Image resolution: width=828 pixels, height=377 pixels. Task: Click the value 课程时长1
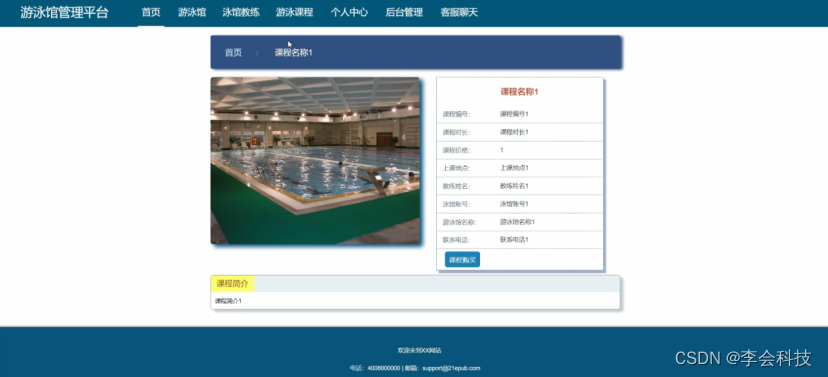point(514,132)
